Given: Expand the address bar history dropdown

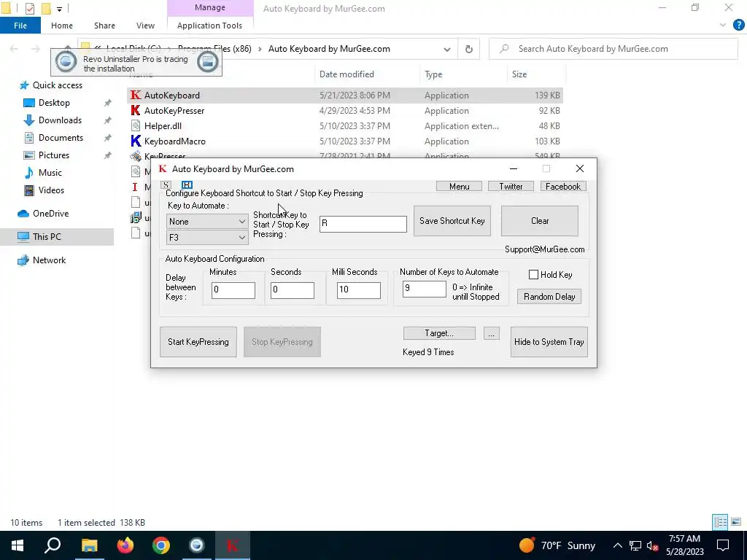Looking at the screenshot, I should (447, 49).
